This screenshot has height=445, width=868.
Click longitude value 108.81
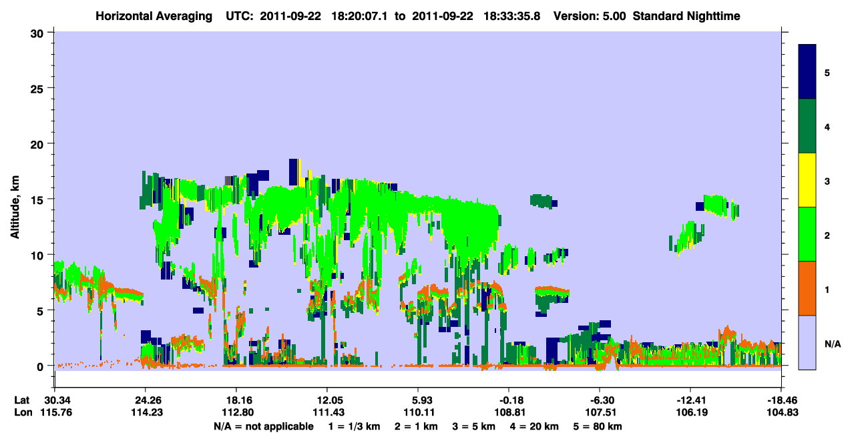click(509, 413)
